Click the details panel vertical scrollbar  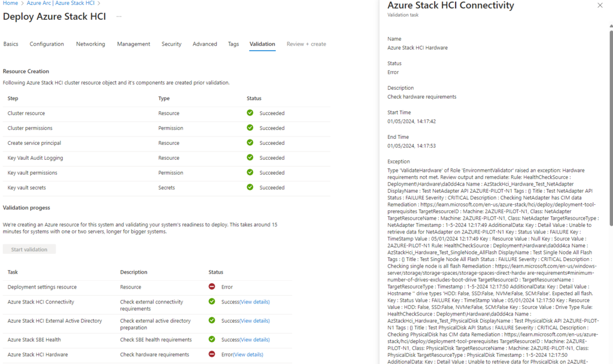[x=610, y=126]
